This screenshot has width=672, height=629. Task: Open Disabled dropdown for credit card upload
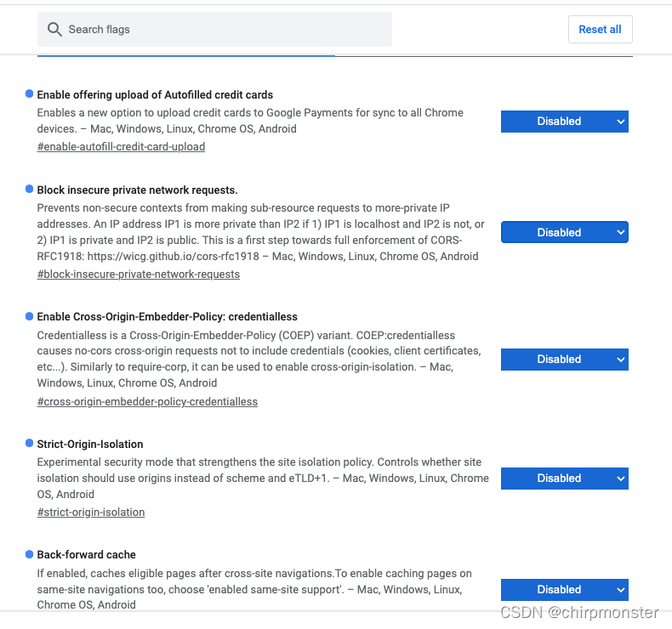coord(565,122)
